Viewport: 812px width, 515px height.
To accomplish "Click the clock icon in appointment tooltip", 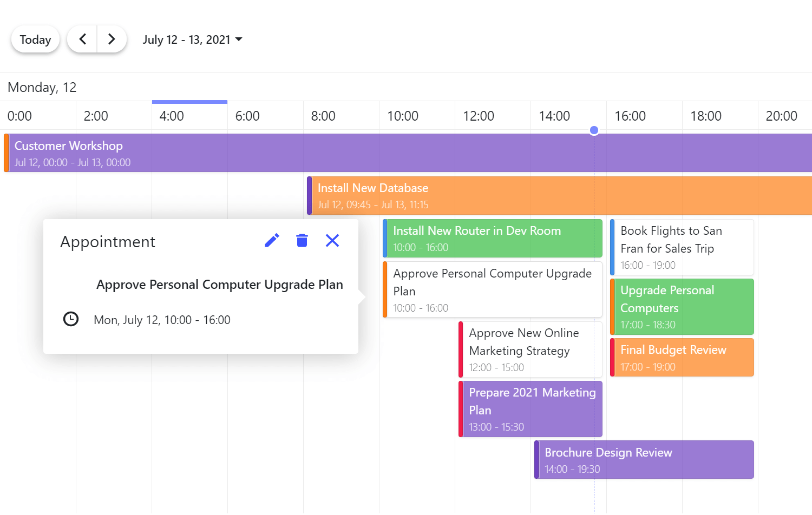I will coord(71,319).
